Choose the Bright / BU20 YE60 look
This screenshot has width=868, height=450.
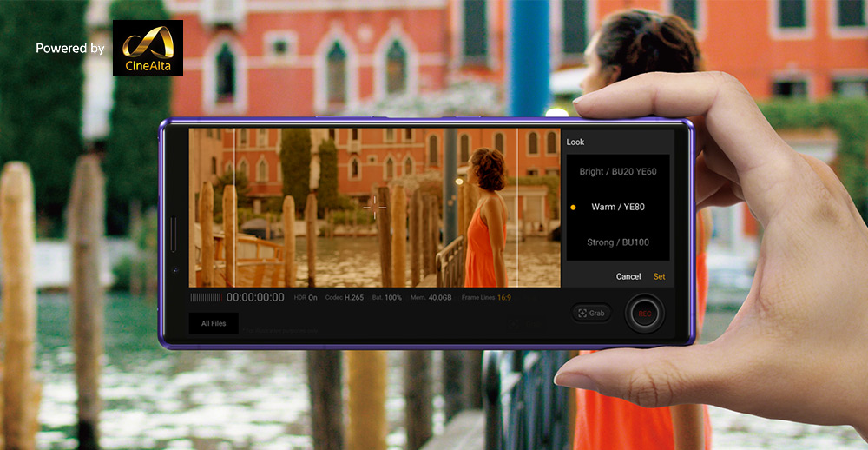point(617,171)
